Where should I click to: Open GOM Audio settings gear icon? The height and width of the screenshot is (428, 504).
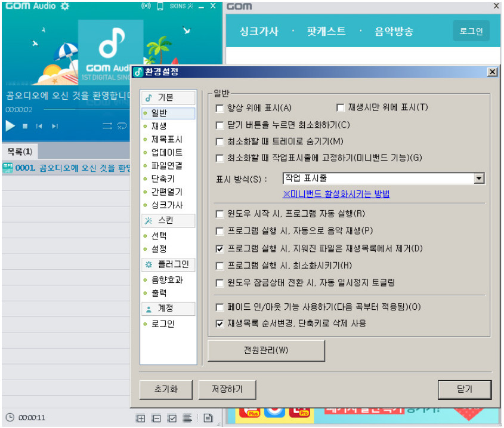coord(64,6)
